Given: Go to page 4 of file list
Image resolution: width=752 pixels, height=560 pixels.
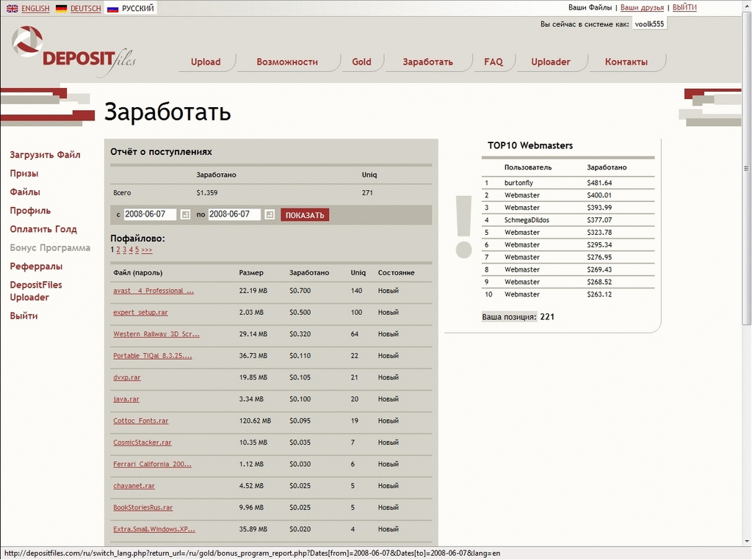Looking at the screenshot, I should pyautogui.click(x=131, y=250).
